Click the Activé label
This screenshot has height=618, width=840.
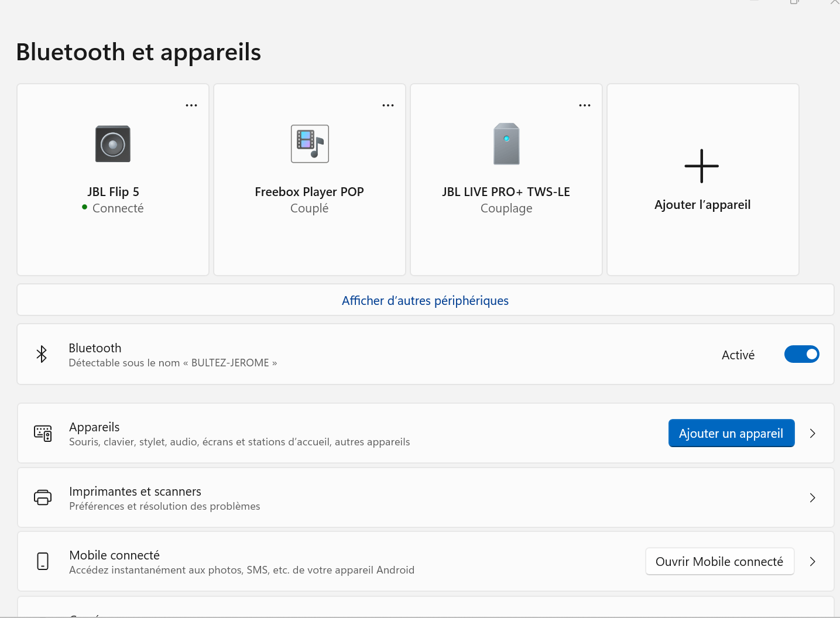point(738,355)
